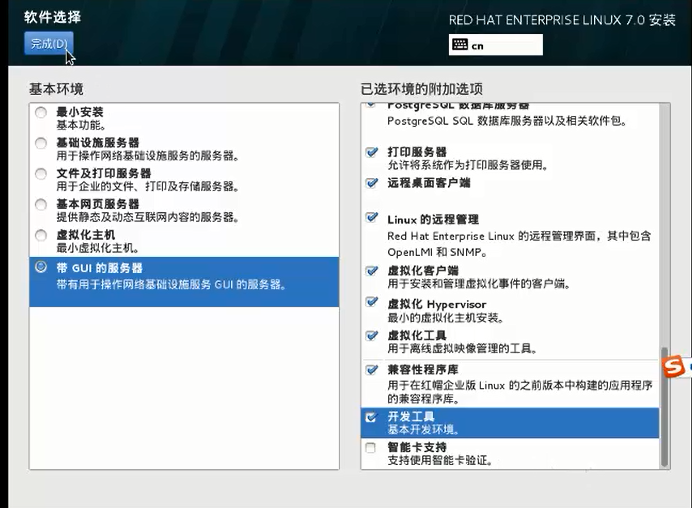Uncheck the Linux 的远程管理 checkbox

372,218
